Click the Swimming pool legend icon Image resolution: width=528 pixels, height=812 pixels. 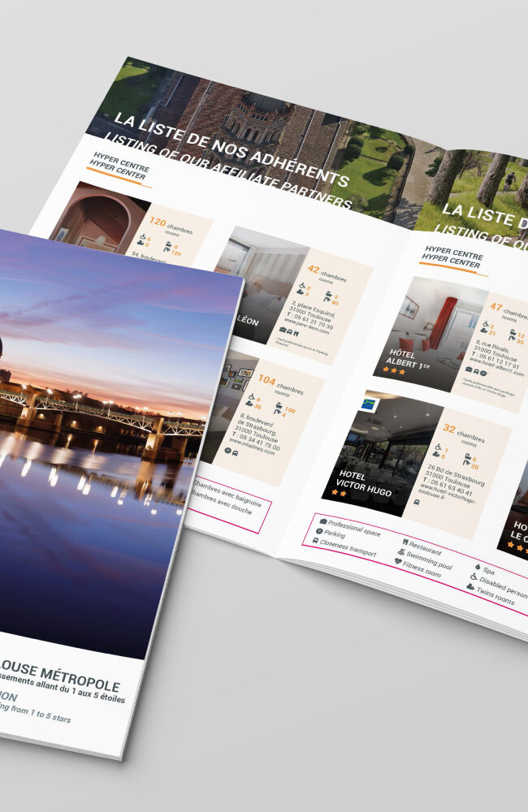400,551
